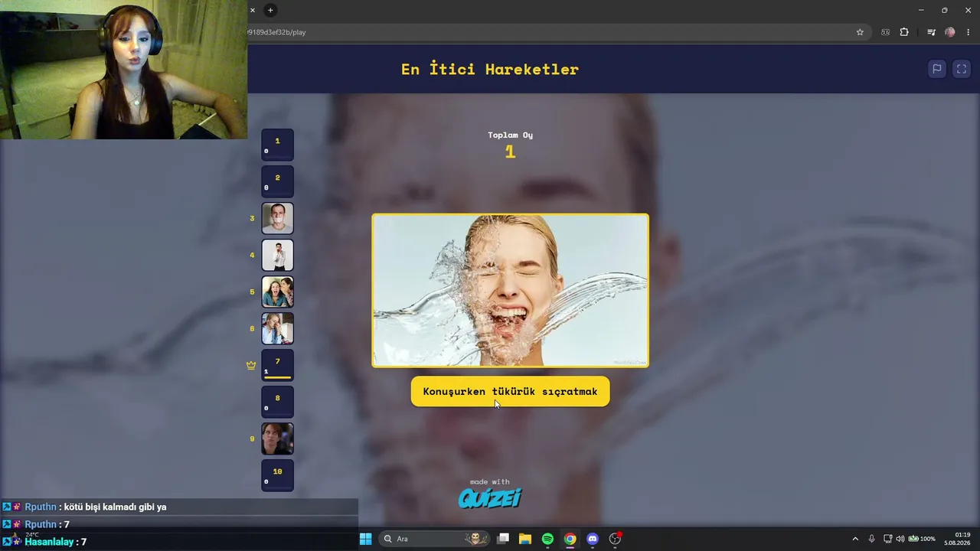Click the "En İtici Hareketler" title
This screenshot has height=551, width=980.
(490, 69)
